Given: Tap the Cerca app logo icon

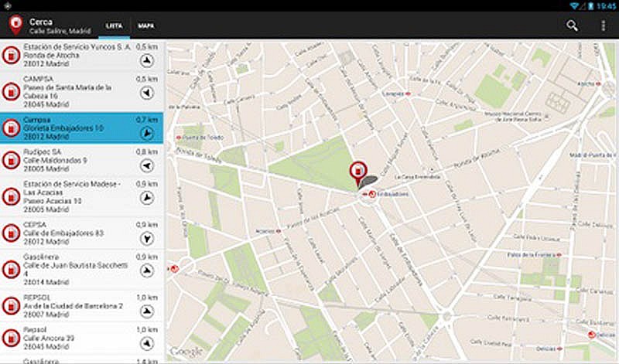Looking at the screenshot, I should point(15,25).
